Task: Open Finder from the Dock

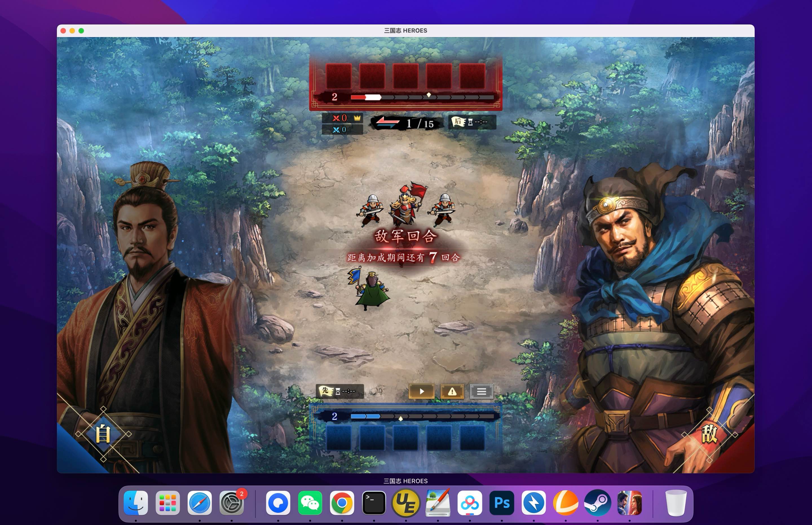Action: [136, 503]
